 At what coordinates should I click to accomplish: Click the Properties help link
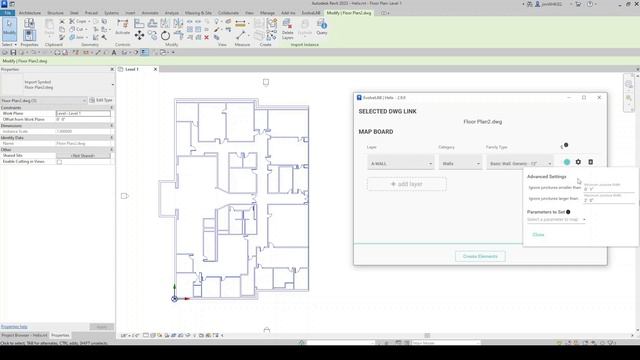pos(14,327)
